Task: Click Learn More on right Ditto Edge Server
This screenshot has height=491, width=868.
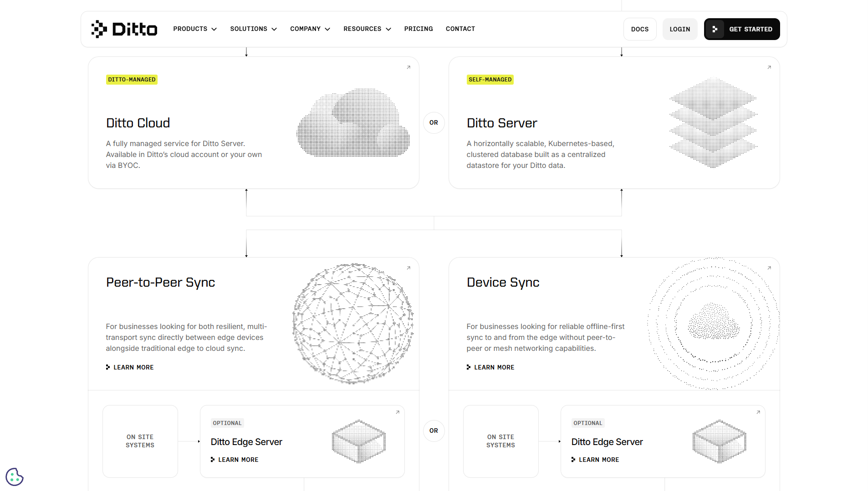Action: coord(595,460)
